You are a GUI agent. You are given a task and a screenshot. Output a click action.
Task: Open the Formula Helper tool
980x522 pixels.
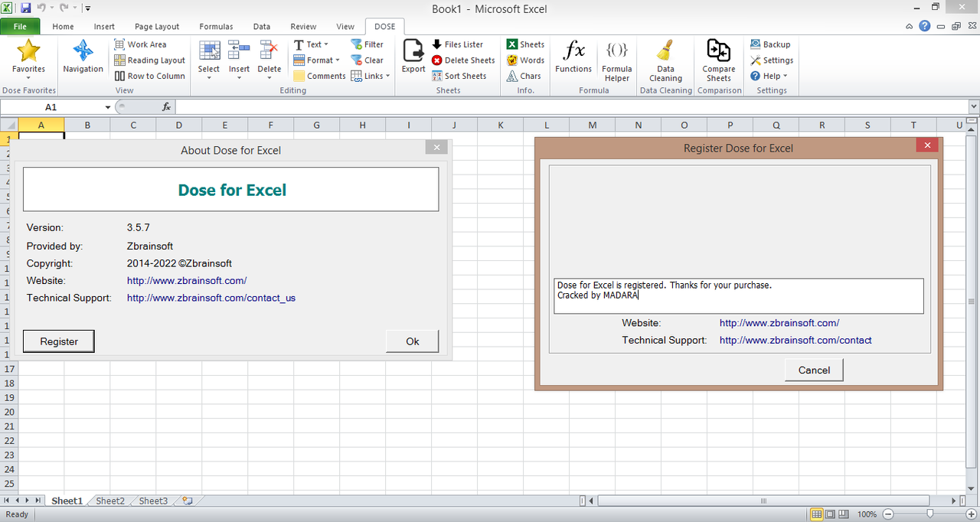(616, 60)
